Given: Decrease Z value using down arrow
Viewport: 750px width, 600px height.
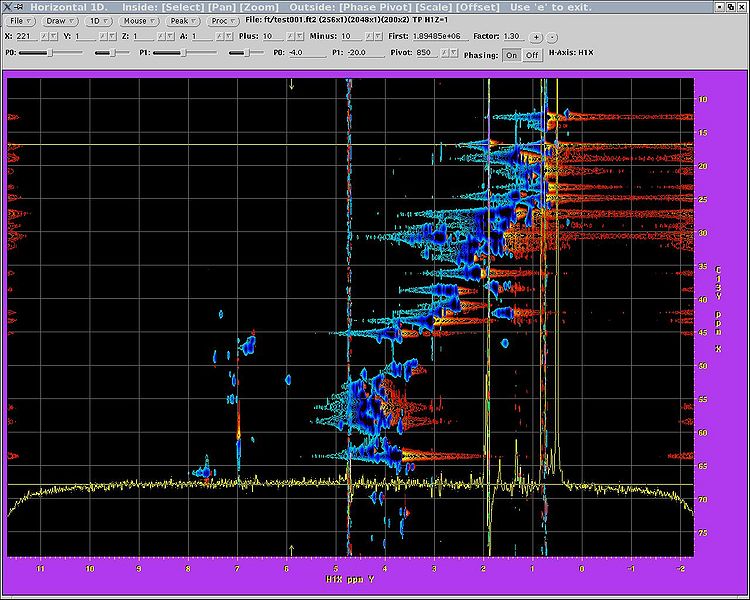Looking at the screenshot, I should (168, 36).
